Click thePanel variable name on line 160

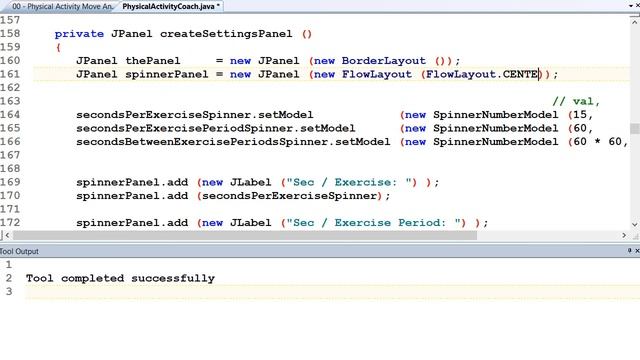click(x=153, y=61)
